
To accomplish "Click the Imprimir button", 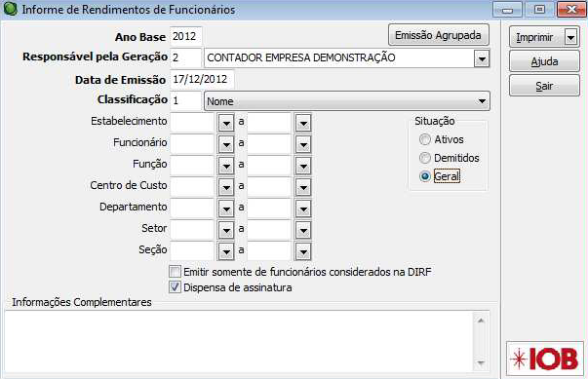I will 535,37.
